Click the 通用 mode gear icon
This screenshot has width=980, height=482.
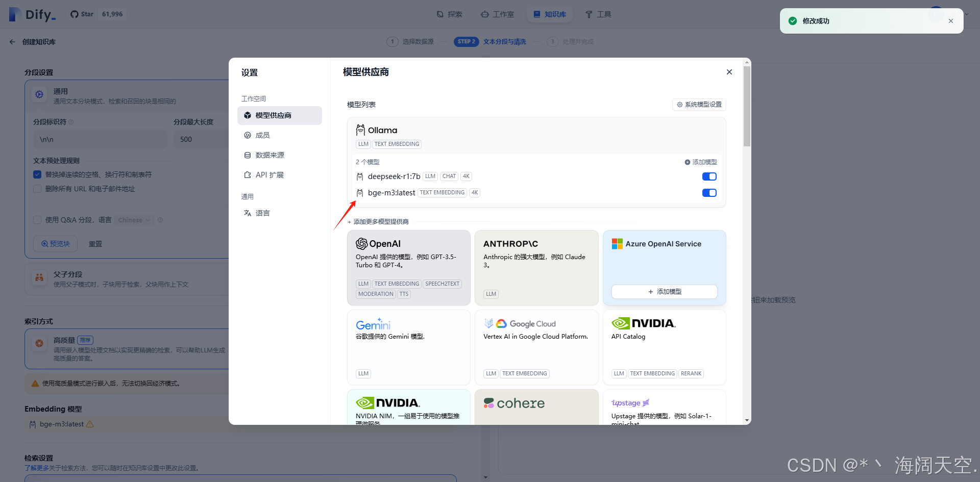click(x=39, y=94)
